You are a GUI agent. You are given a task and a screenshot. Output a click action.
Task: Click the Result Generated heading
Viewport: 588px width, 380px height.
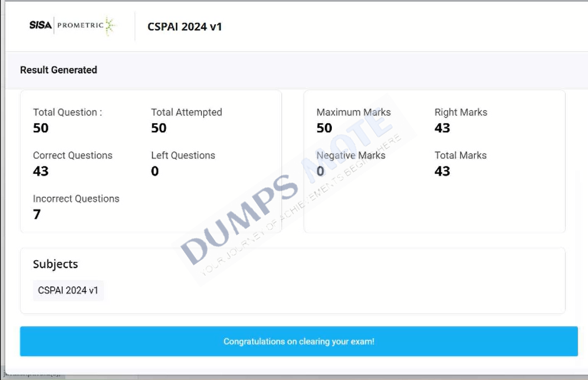click(x=58, y=70)
